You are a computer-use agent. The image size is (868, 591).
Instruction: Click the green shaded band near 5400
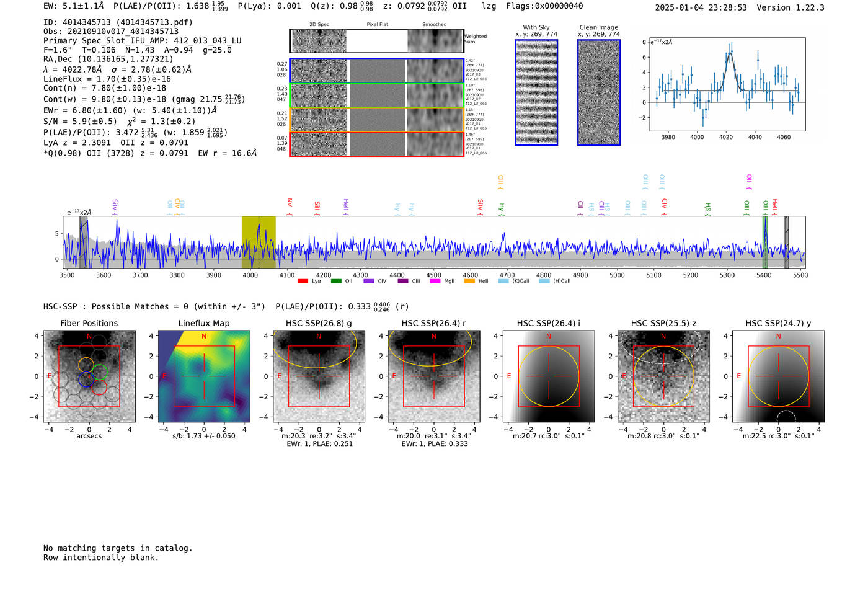[765, 242]
